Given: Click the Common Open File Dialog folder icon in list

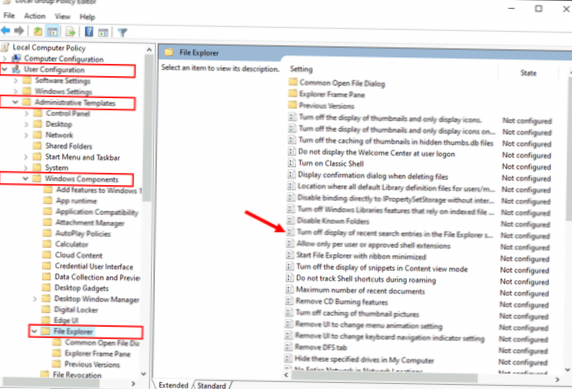Looking at the screenshot, I should coord(293,82).
